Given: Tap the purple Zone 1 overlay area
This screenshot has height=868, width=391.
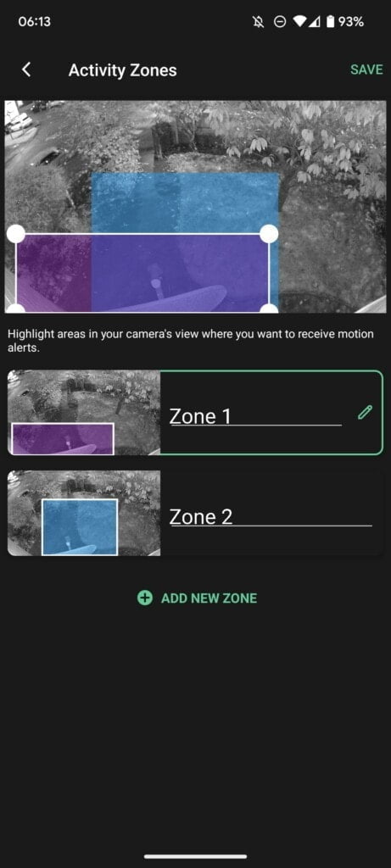Looking at the screenshot, I should click(53, 273).
